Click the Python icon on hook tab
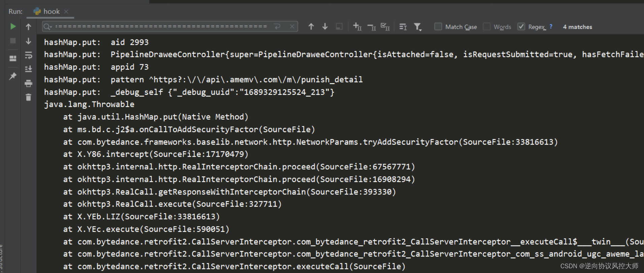The width and height of the screenshot is (644, 273). tap(37, 11)
